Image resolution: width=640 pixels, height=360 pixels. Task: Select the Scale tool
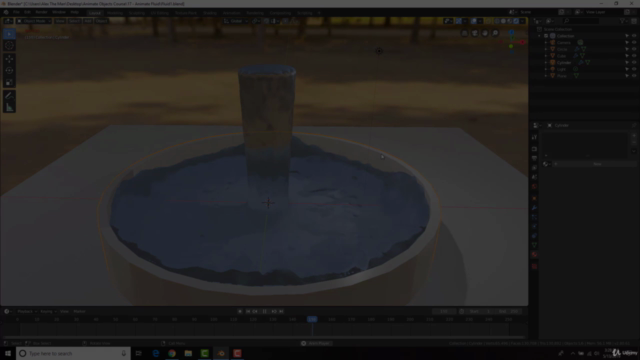pos(9,83)
